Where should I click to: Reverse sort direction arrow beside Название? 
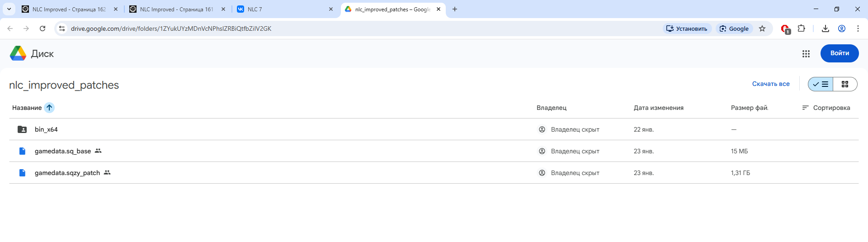pos(49,108)
